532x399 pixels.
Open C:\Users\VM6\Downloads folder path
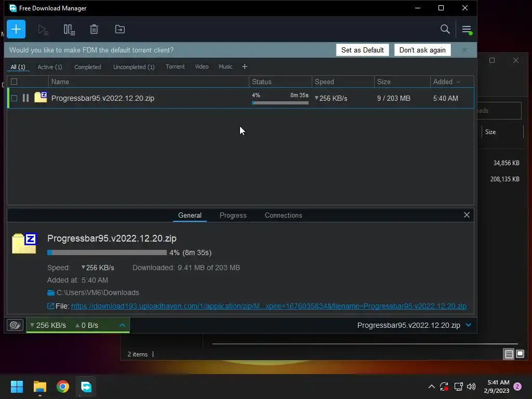tap(98, 292)
